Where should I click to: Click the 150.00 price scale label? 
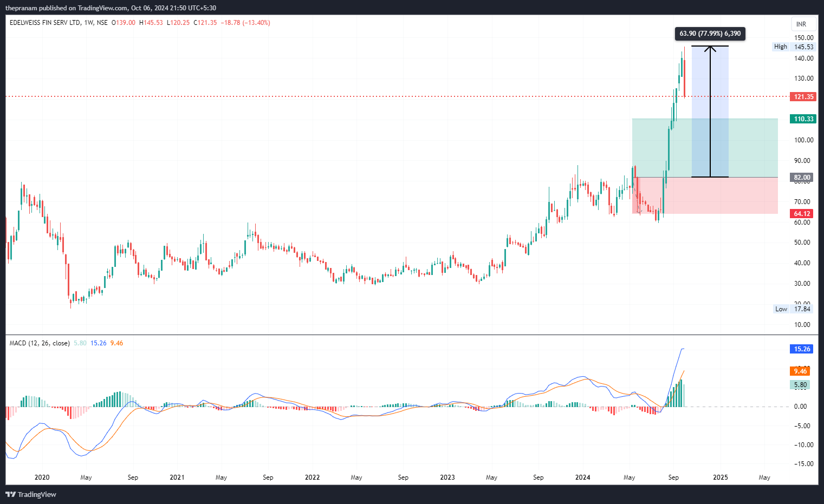coord(804,38)
